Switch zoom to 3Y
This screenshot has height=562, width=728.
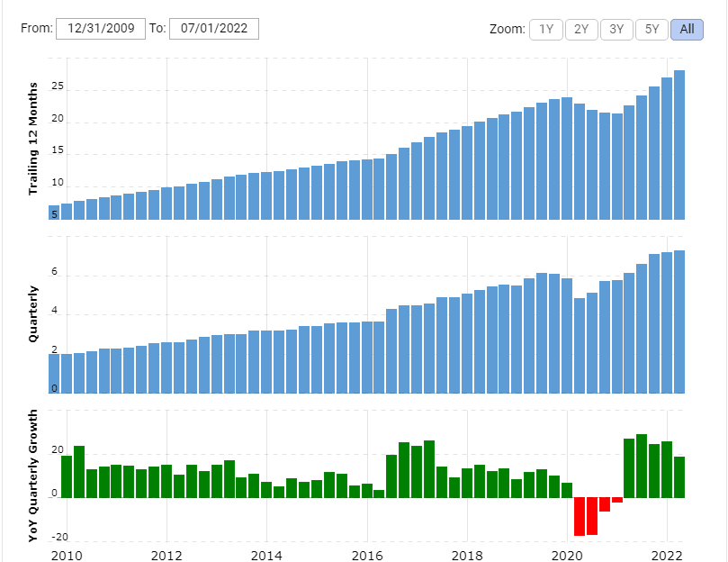616,29
